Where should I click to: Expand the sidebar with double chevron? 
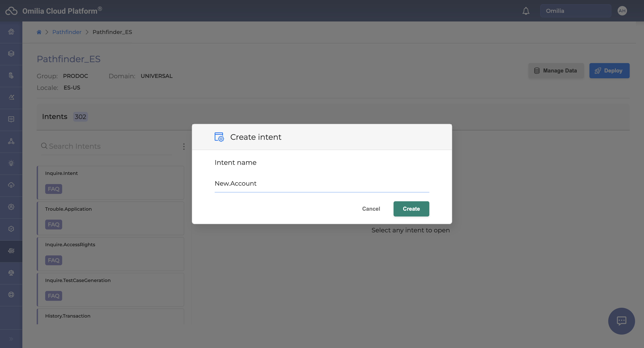(x=11, y=339)
